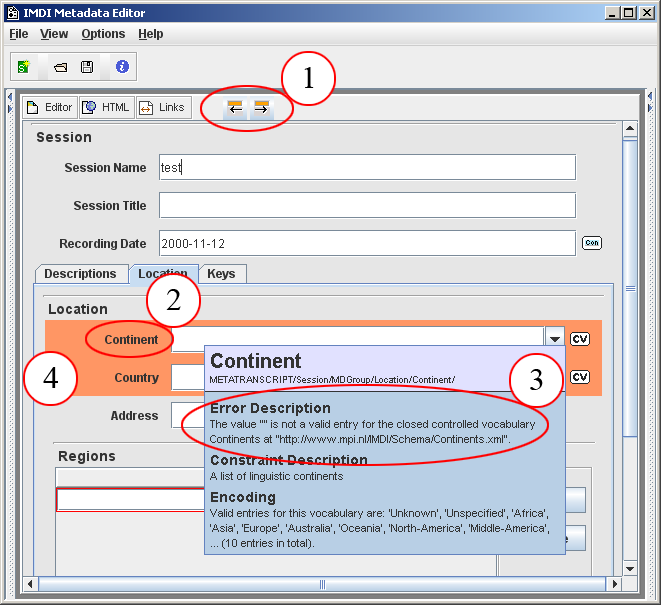Click the open folder toolbar icon
Image resolution: width=661 pixels, height=605 pixels.
tap(60, 67)
